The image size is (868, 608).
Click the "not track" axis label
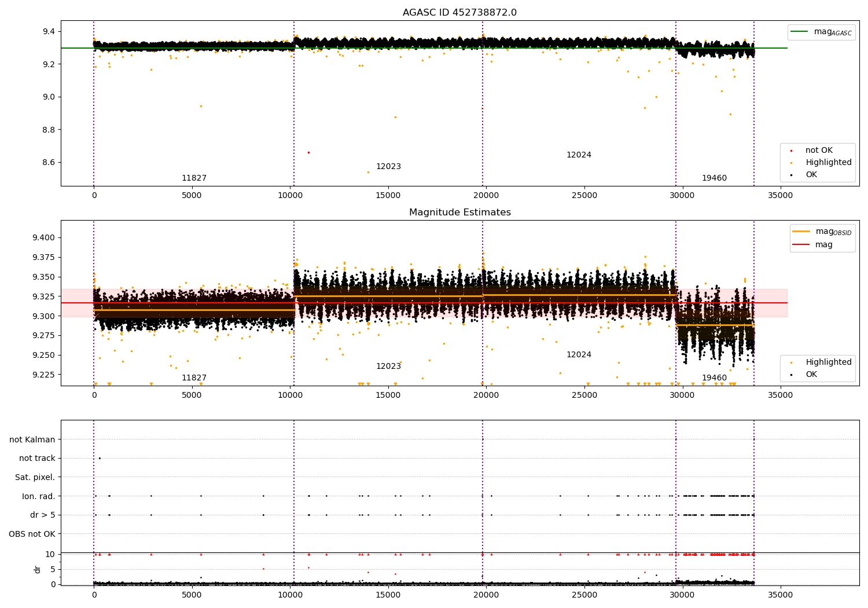[x=37, y=458]
